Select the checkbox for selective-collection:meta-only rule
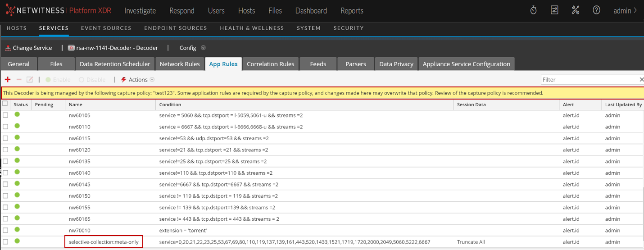This screenshot has width=644, height=250. pyautogui.click(x=5, y=242)
